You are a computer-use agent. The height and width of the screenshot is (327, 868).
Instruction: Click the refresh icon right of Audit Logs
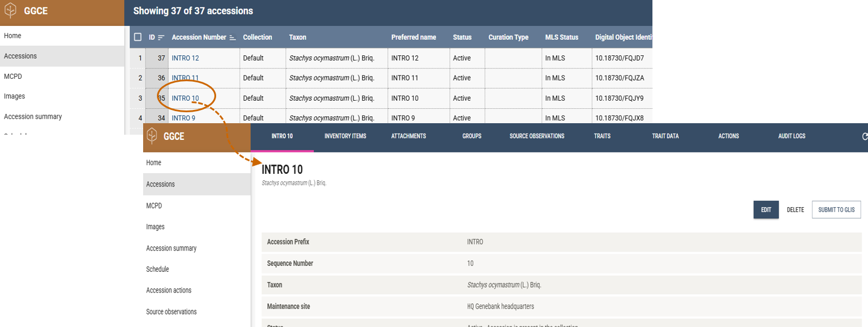(x=865, y=136)
